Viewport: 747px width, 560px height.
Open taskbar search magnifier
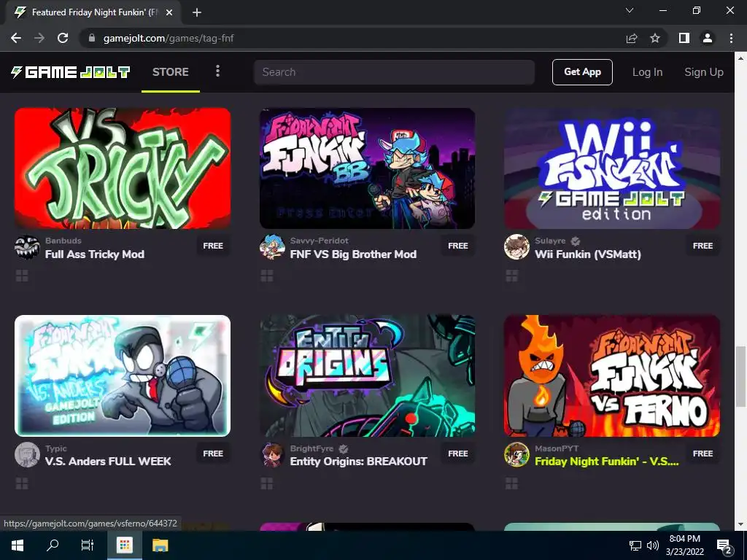pyautogui.click(x=53, y=545)
